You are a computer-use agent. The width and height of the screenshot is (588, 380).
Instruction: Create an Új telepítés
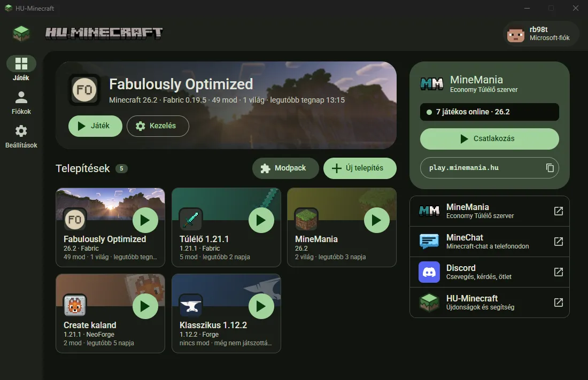pos(360,168)
